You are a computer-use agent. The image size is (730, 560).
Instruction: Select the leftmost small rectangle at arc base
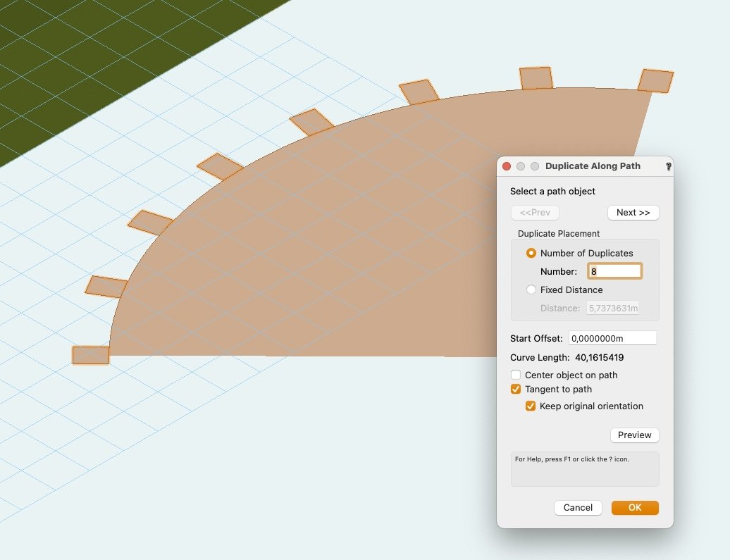[91, 355]
